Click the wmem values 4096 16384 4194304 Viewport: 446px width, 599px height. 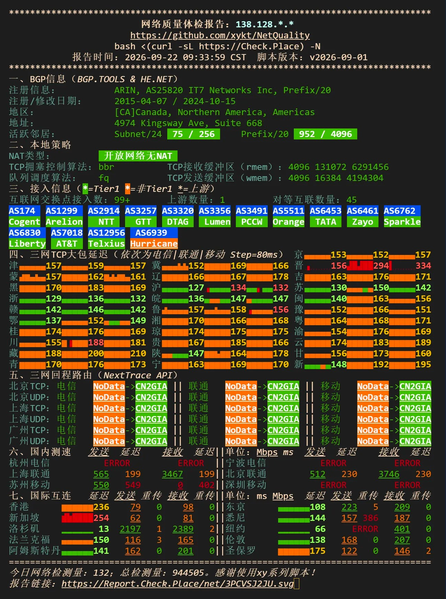coord(336,178)
